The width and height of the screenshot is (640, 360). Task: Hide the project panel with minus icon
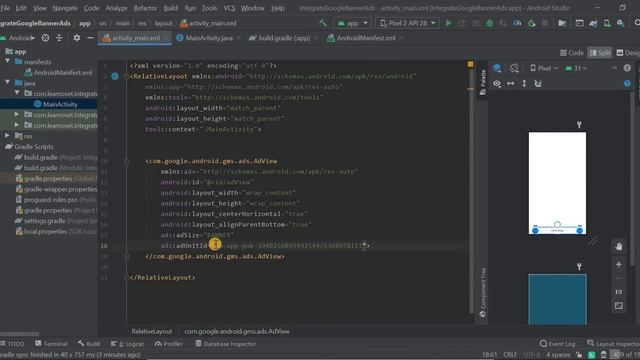tap(90, 38)
